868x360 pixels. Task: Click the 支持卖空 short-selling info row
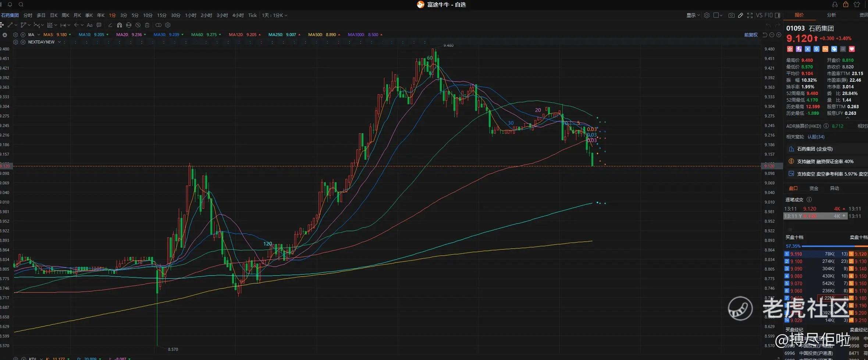click(x=828, y=174)
